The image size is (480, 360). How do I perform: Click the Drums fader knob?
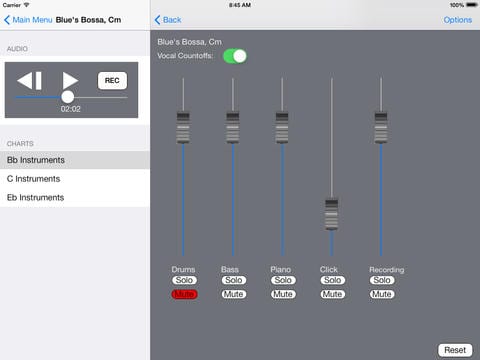point(183,128)
